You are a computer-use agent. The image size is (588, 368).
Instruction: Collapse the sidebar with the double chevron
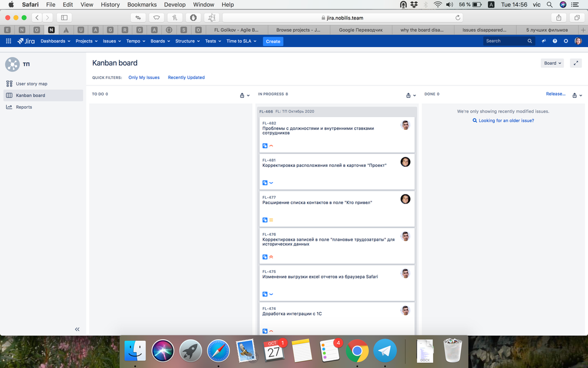click(x=77, y=329)
